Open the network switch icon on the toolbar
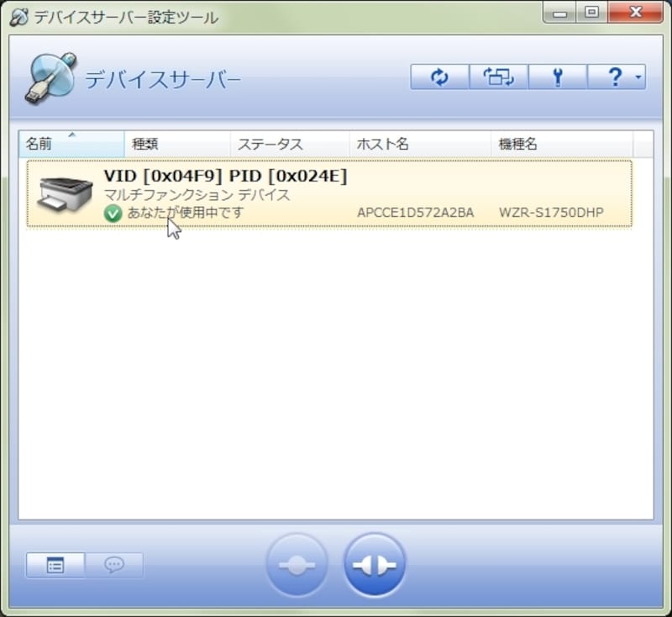The height and width of the screenshot is (617, 672). pos(498,76)
